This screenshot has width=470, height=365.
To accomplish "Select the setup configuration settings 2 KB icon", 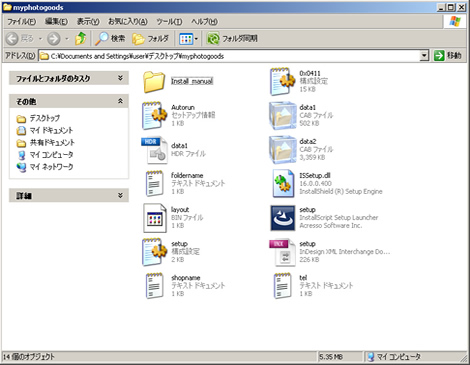I will [154, 252].
